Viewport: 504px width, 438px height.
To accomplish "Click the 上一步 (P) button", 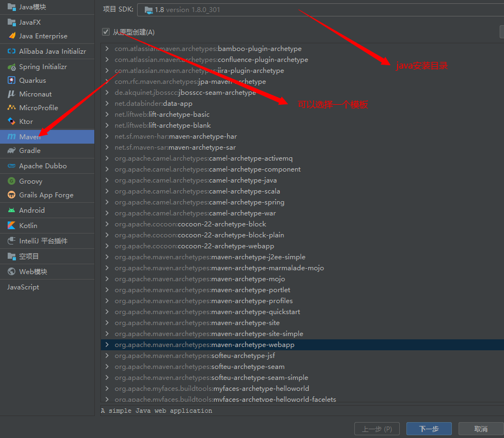I will [x=377, y=429].
